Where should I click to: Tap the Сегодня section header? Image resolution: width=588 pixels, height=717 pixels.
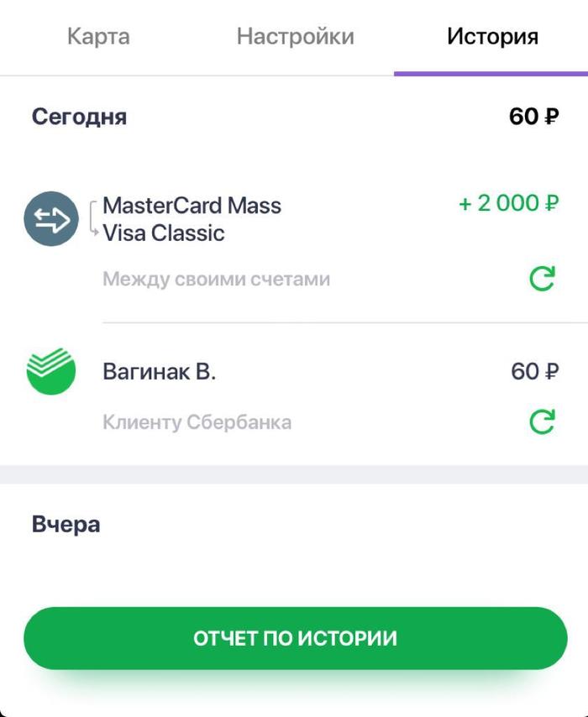(79, 116)
